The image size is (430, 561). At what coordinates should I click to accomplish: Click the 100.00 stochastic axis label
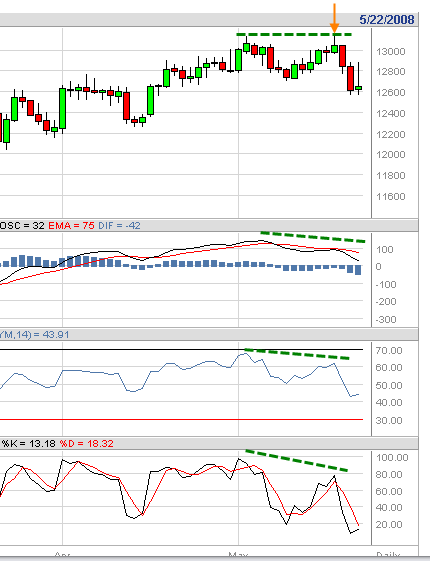[392, 458]
